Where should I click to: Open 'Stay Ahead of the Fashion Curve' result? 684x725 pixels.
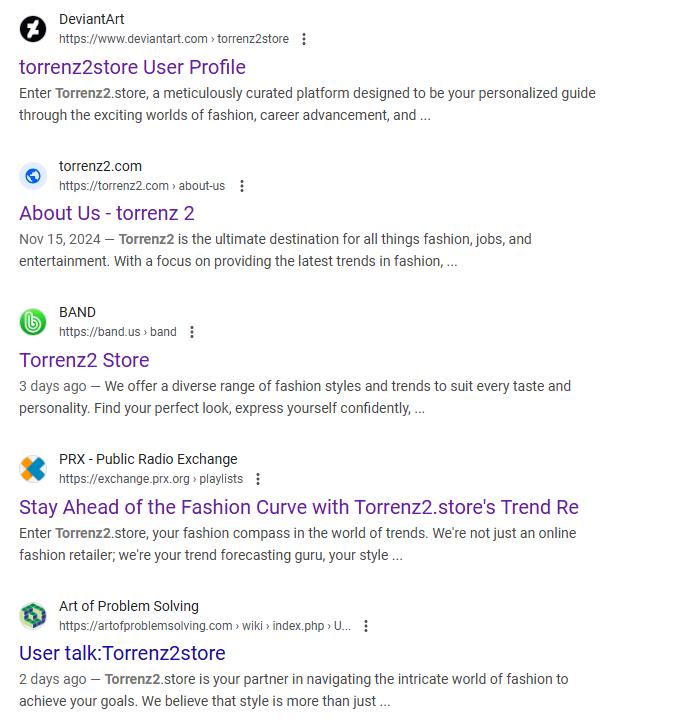tap(298, 507)
